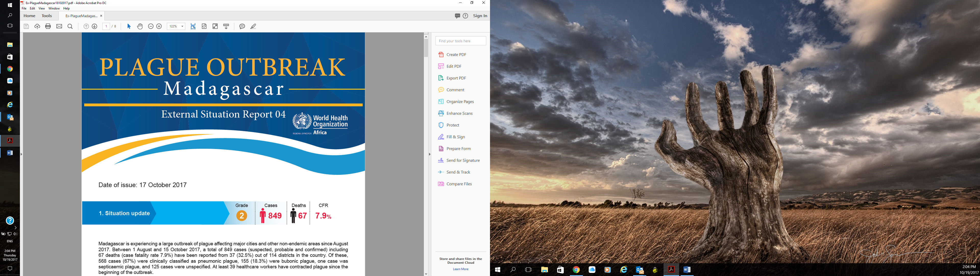Image resolution: width=980 pixels, height=276 pixels.
Task: Collapse the right tools pane arrow
Action: click(x=430, y=154)
